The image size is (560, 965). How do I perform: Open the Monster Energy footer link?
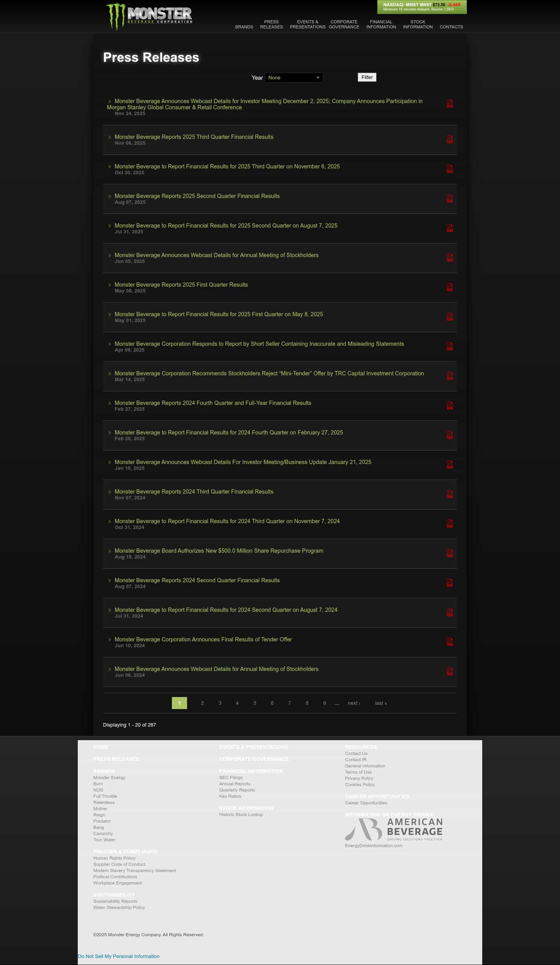click(109, 778)
